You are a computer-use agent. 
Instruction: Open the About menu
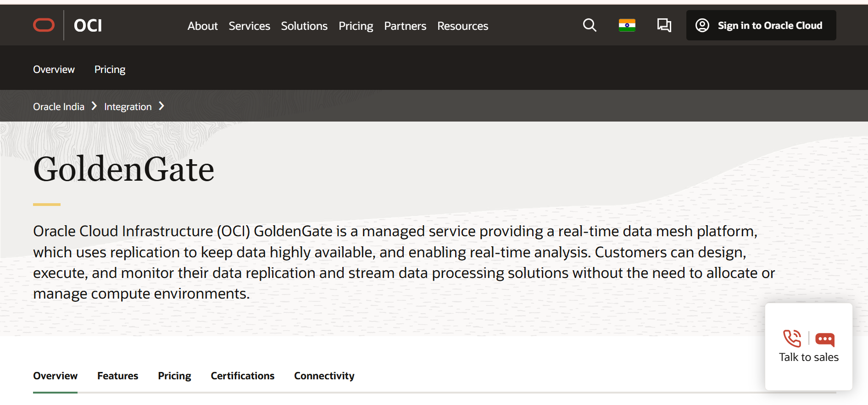(x=202, y=26)
